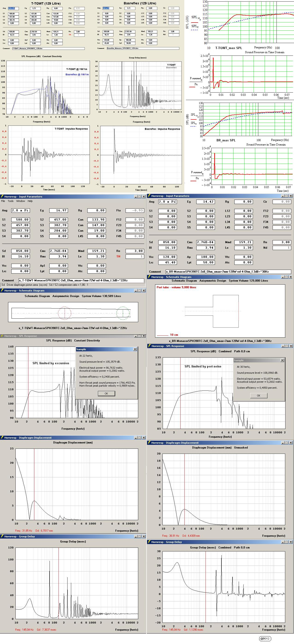The image size is (294, 644).
Task: Select the Rms field in the right Input Parameters window
Action: [x=206, y=248]
